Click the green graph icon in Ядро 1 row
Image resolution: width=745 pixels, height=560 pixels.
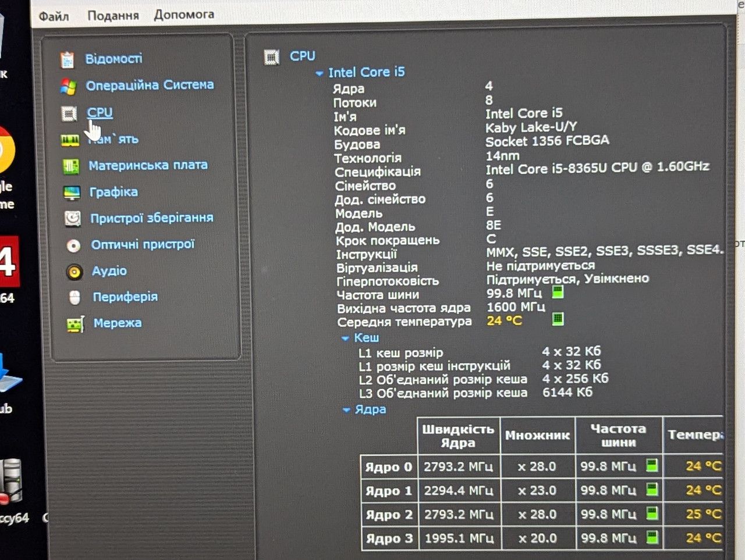point(652,490)
